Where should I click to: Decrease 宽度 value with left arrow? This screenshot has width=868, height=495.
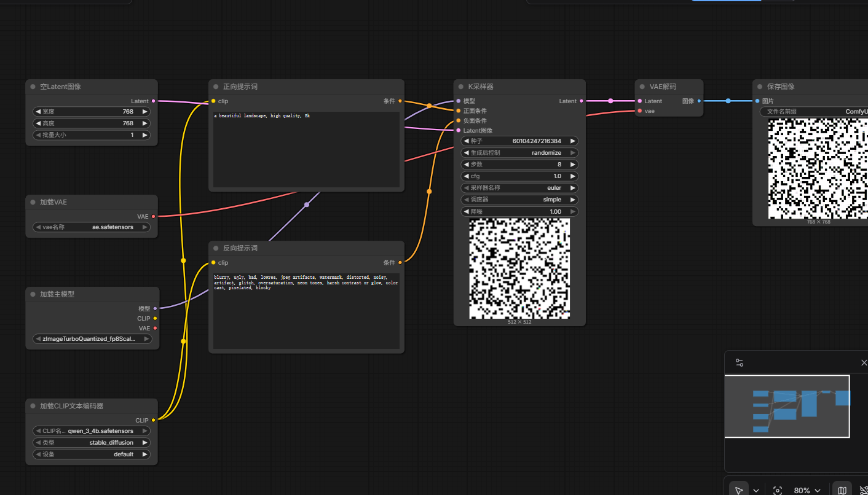tap(38, 112)
